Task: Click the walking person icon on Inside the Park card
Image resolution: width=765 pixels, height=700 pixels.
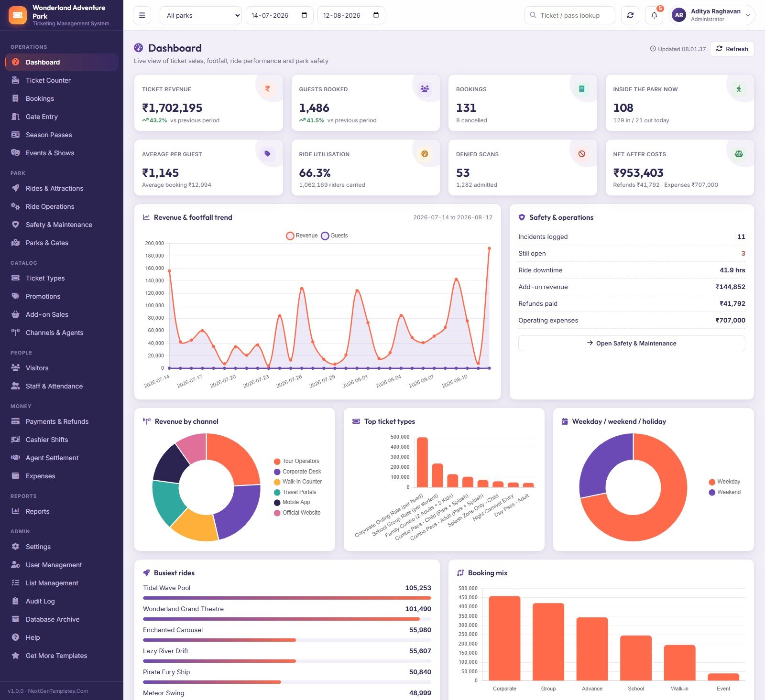Action: pyautogui.click(x=739, y=89)
